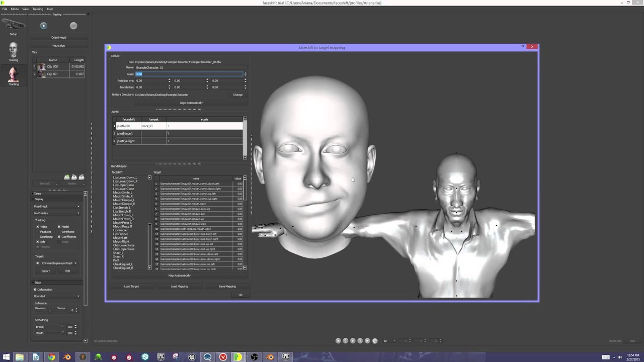Open the Bounded dropdown under Track
This screenshot has height=362, width=644.
click(x=56, y=296)
